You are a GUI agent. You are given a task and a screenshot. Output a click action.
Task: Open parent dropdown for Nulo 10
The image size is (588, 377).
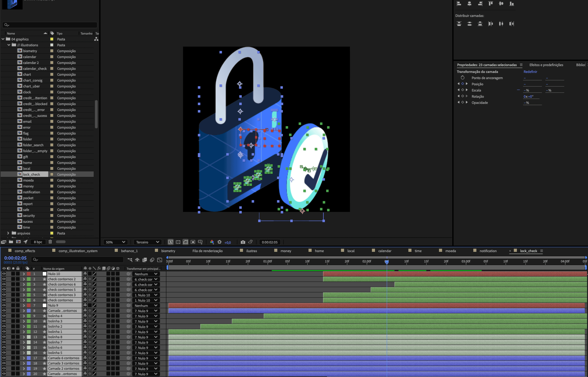click(x=146, y=274)
